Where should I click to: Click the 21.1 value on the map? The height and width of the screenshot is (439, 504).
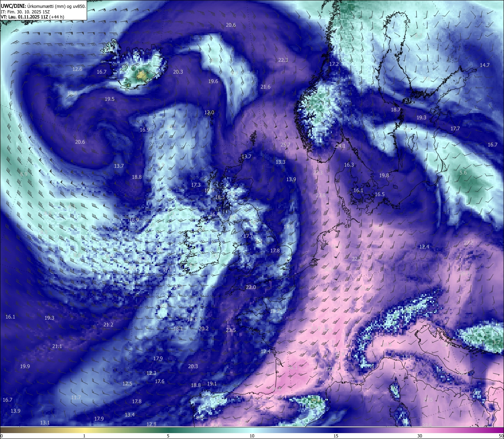(x=57, y=346)
